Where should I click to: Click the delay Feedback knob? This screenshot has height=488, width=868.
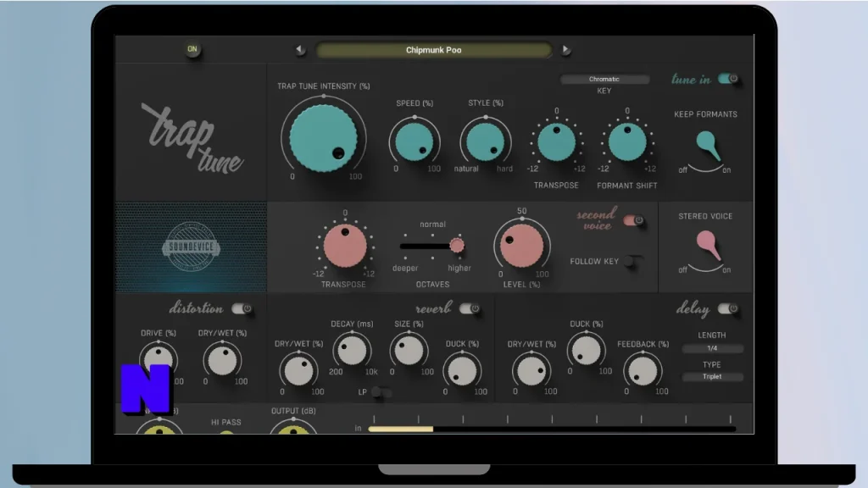[x=643, y=370]
